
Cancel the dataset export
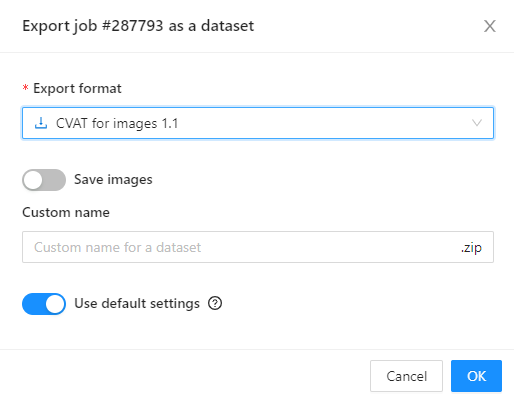[406, 376]
